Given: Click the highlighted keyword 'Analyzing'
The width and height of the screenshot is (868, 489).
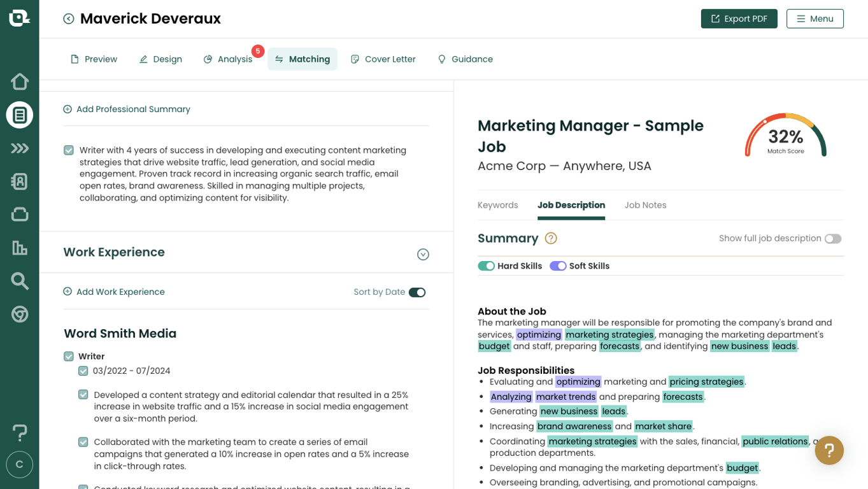Looking at the screenshot, I should pyautogui.click(x=511, y=397).
